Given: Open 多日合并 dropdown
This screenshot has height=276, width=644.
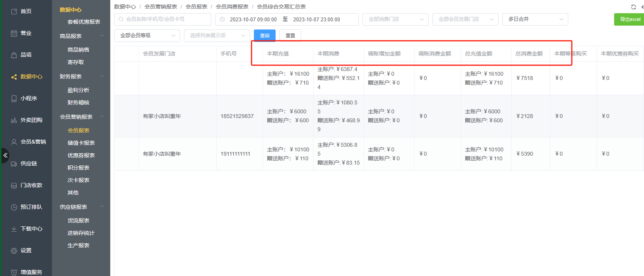Looking at the screenshot, I should (535, 19).
